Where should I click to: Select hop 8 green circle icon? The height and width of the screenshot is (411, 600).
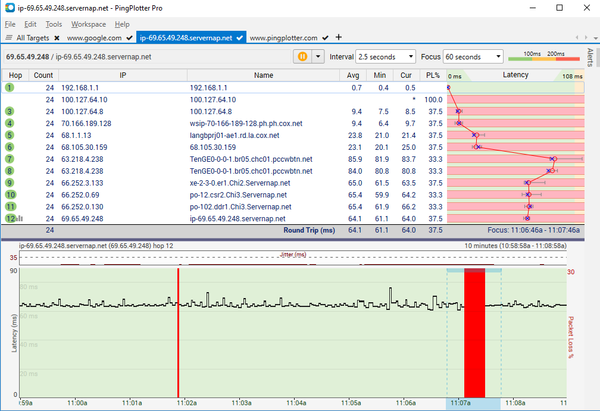pyautogui.click(x=10, y=171)
